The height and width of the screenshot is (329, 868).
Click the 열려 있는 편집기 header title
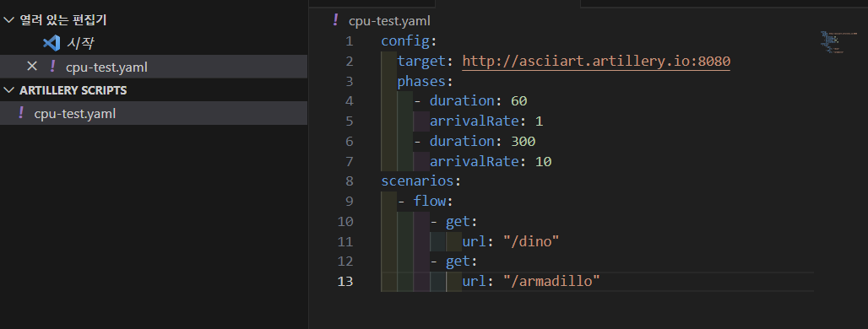[63, 20]
